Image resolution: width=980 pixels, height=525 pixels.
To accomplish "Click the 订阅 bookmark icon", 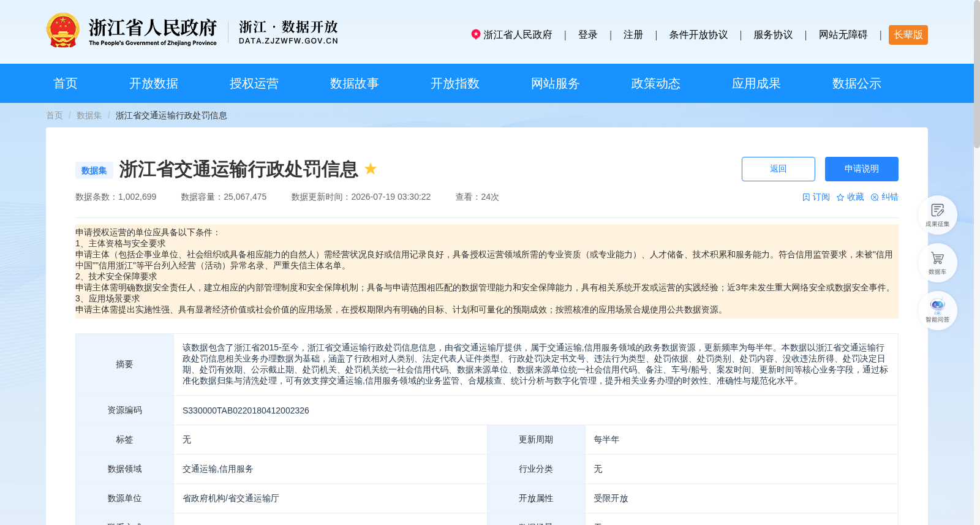I will point(806,197).
